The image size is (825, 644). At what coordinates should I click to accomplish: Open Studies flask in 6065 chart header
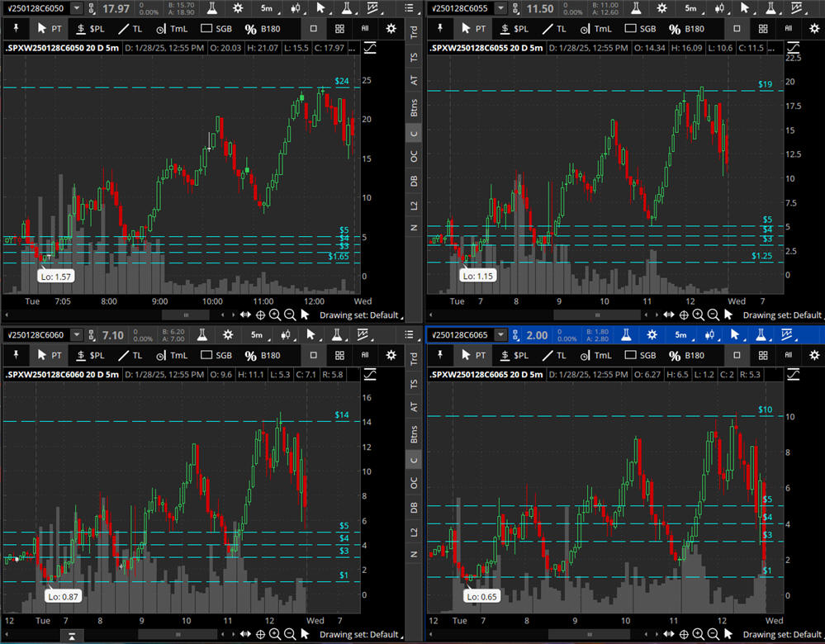626,334
